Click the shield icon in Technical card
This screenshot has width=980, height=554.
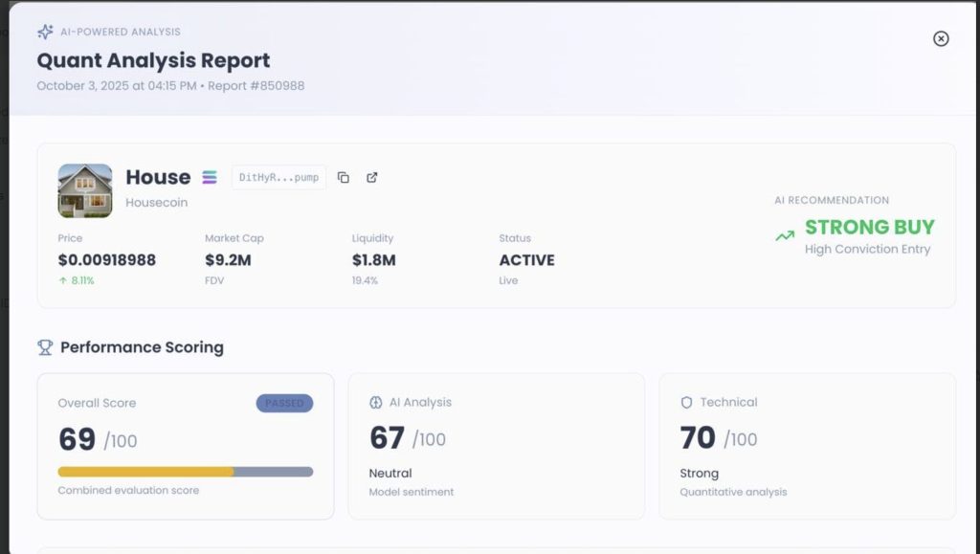coord(686,403)
